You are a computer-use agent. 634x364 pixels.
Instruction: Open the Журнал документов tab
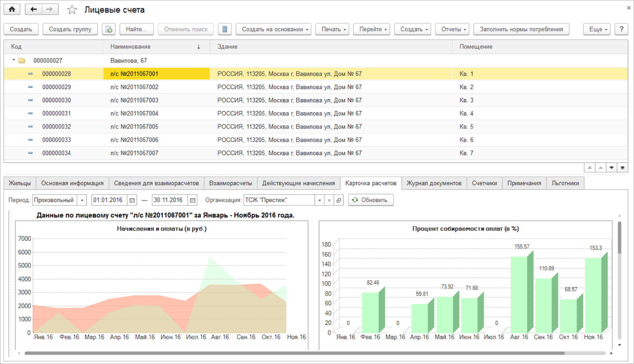[x=434, y=183]
